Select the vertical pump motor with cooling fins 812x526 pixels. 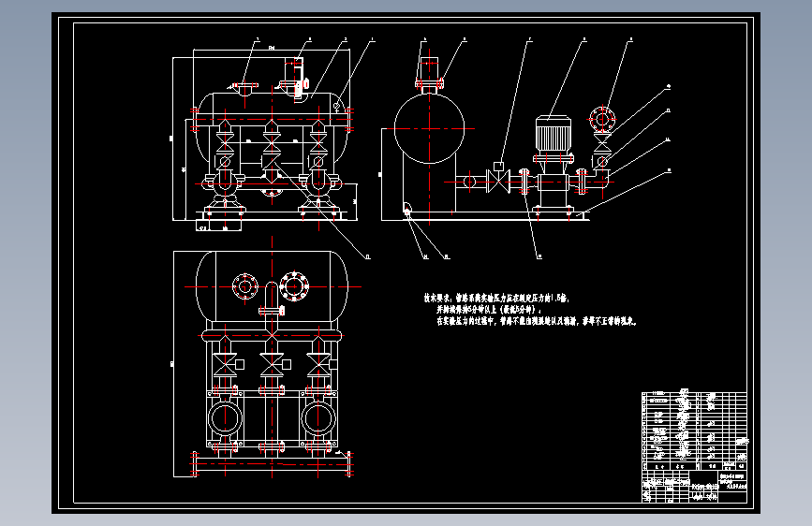[554, 134]
